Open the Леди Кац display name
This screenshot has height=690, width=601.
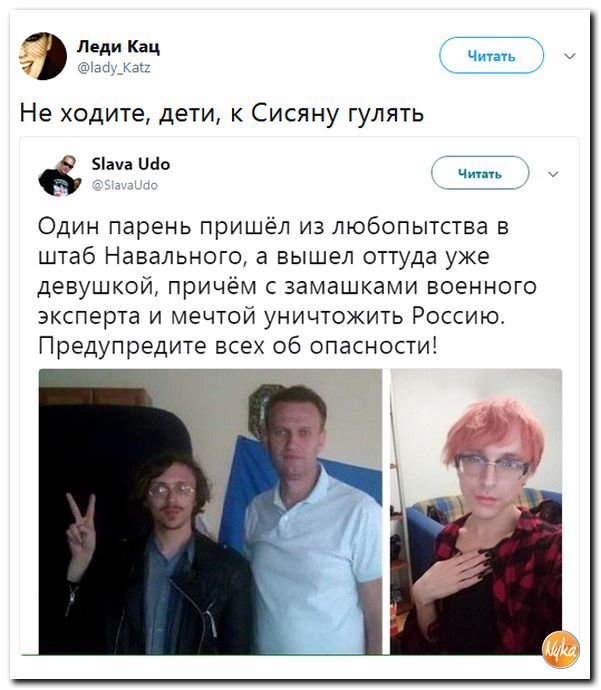click(118, 47)
